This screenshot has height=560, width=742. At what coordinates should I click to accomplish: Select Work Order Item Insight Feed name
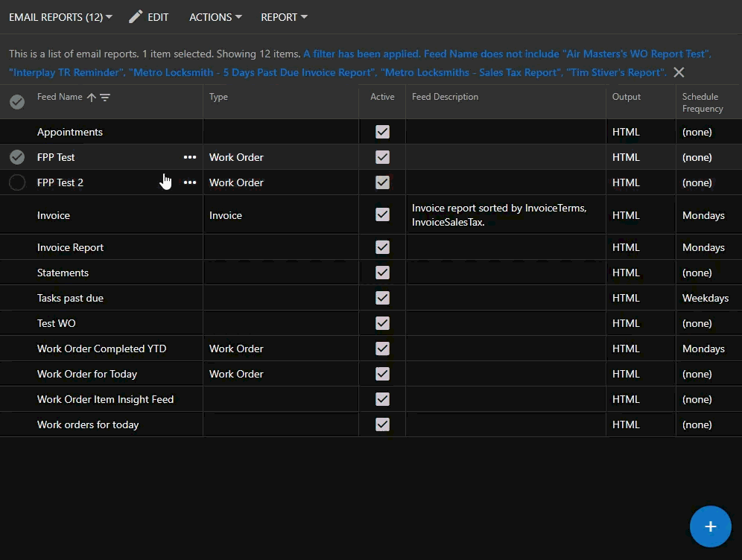click(x=106, y=399)
